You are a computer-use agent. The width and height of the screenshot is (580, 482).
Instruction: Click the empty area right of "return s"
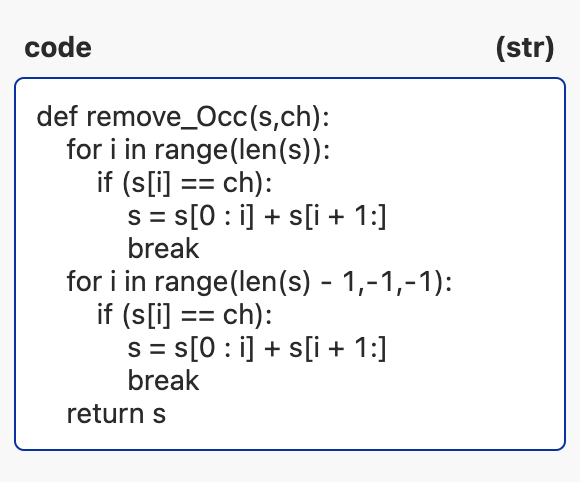point(362,414)
